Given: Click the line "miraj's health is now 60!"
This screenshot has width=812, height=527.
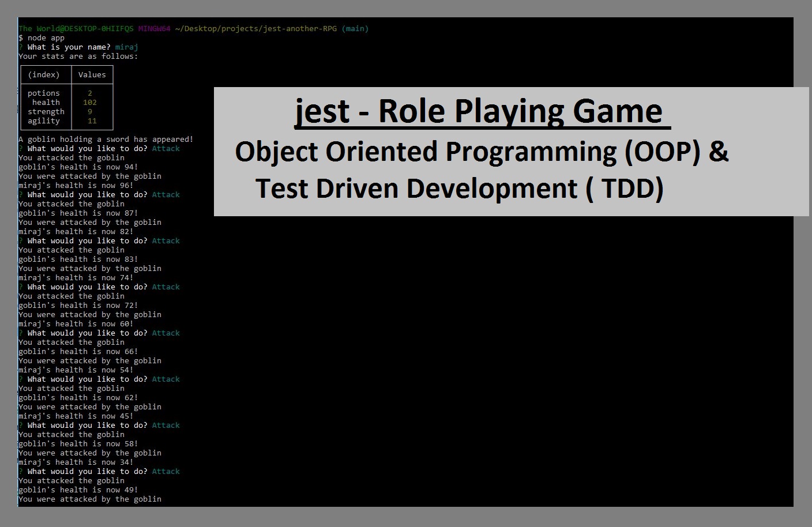Looking at the screenshot, I should [x=76, y=323].
